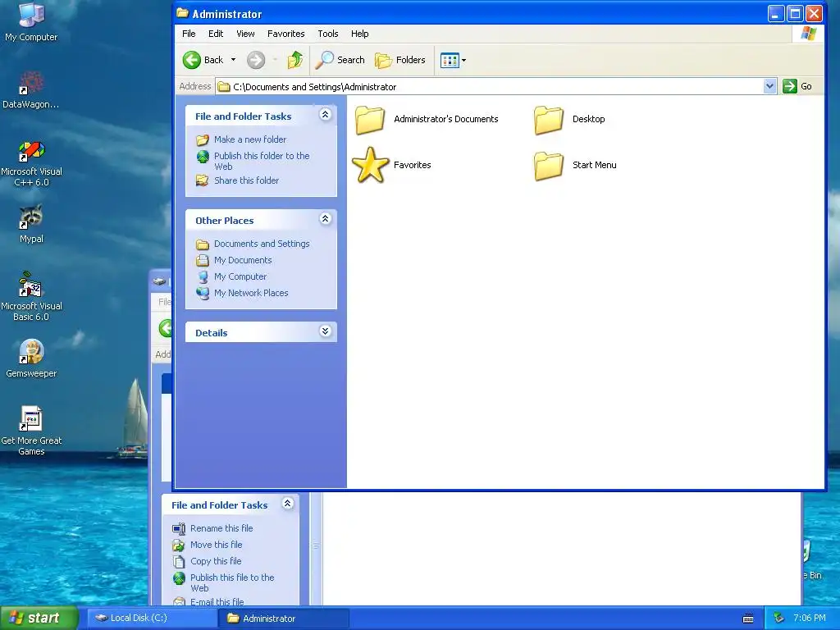The width and height of the screenshot is (840, 630).
Task: Collapse the File and Folder Tasks panel
Action: [325, 115]
